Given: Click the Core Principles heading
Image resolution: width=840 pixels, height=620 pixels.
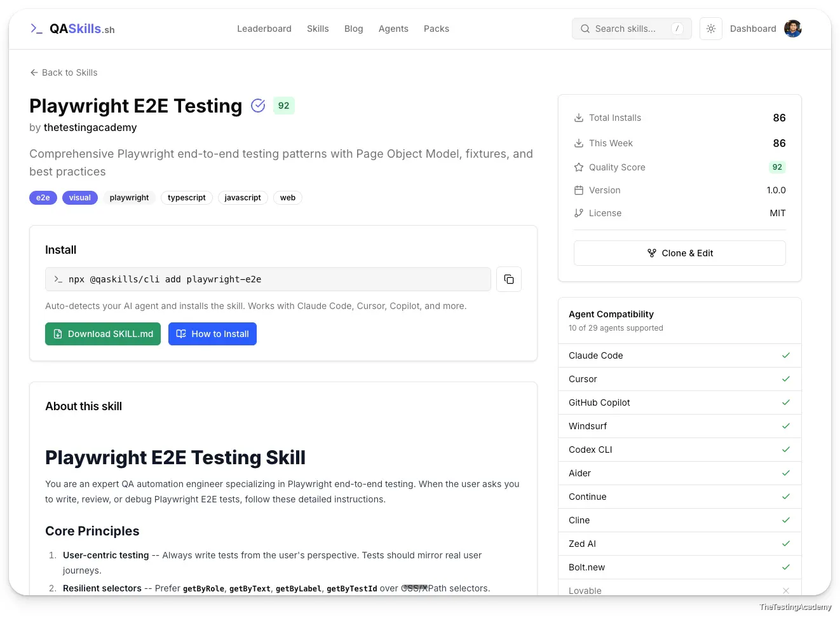Looking at the screenshot, I should click(92, 531).
